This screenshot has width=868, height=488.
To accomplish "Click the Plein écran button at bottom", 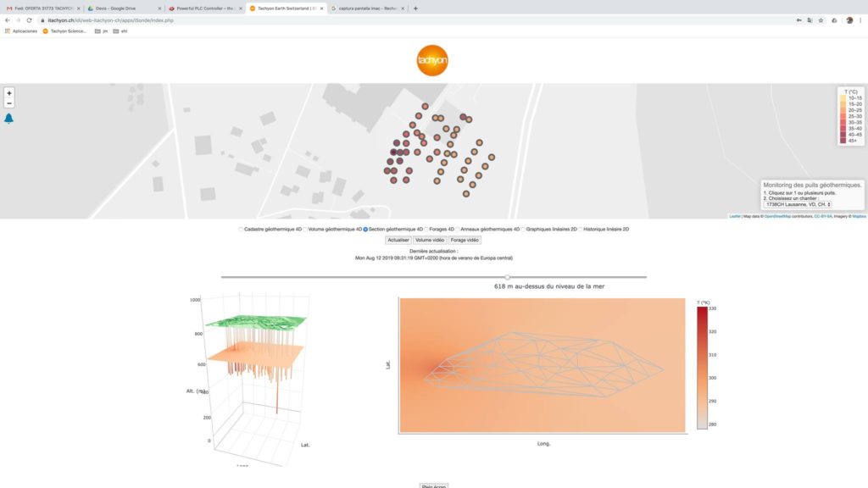I will [x=433, y=485].
